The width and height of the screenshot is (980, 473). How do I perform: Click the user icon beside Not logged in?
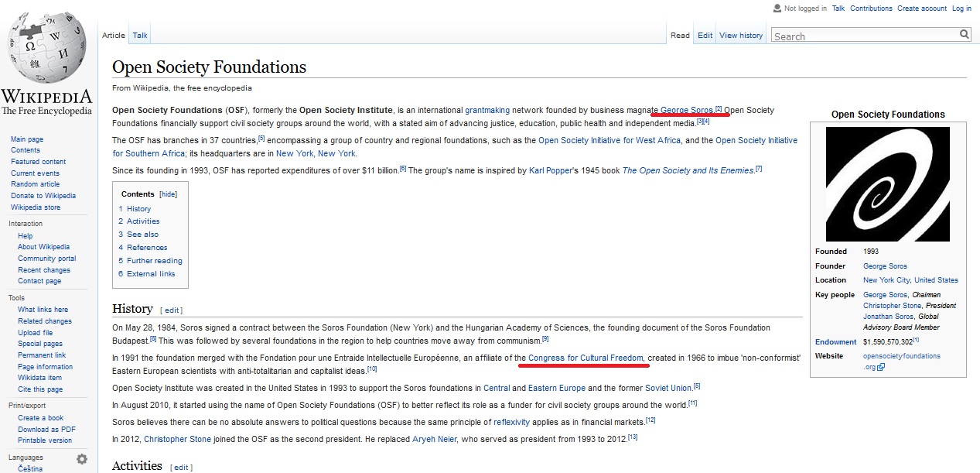(x=777, y=8)
